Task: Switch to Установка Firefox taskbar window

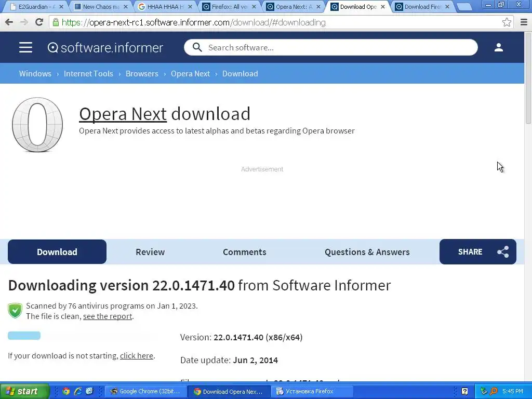Action: [x=312, y=391]
